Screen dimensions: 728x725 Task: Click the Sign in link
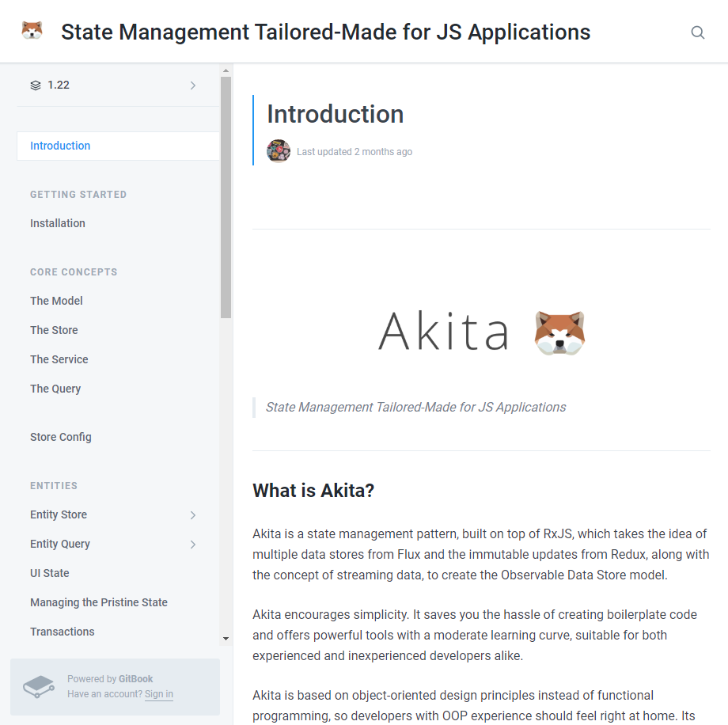pos(159,694)
